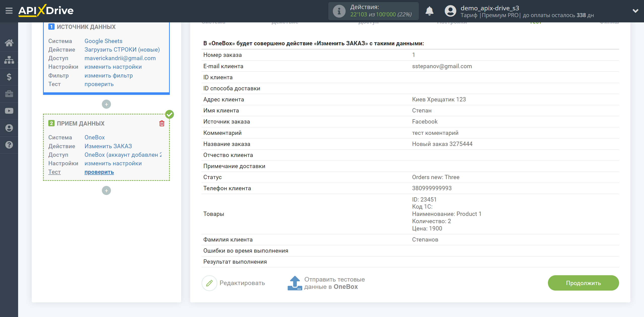644x317 pixels.
Task: Click the ApiX-Drive logo
Action: [x=46, y=11]
